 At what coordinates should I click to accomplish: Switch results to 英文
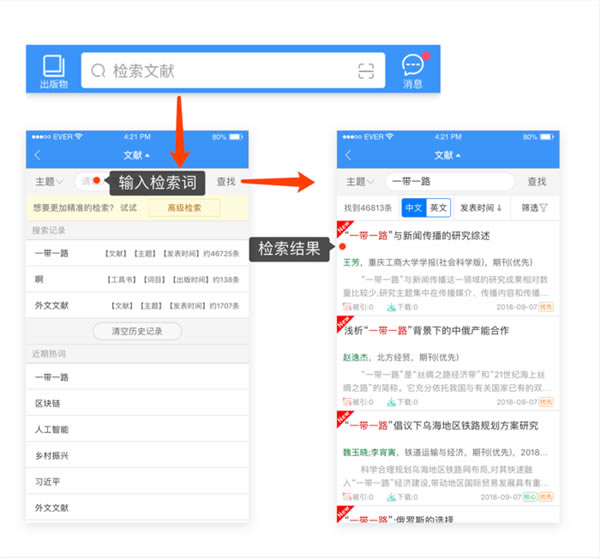(438, 208)
